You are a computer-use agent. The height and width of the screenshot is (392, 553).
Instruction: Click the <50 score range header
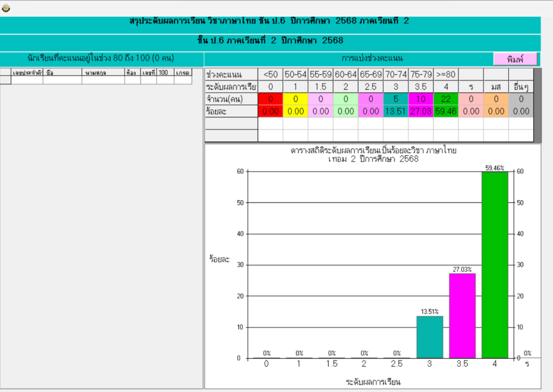point(270,74)
